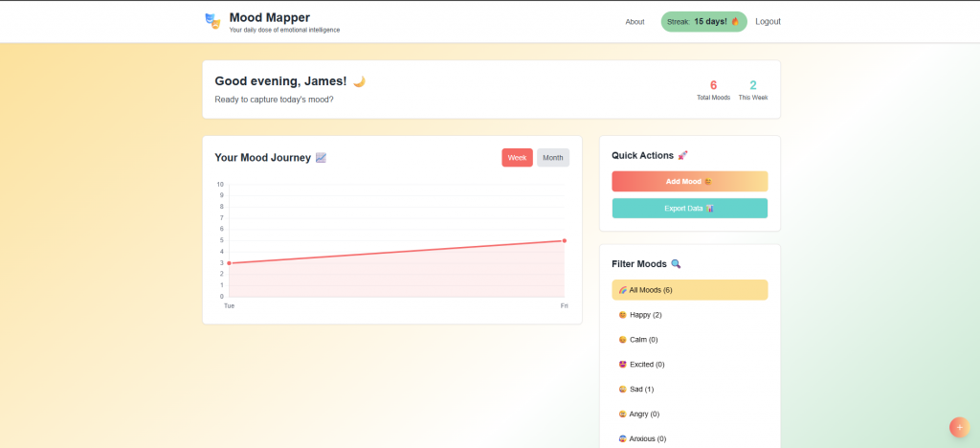The width and height of the screenshot is (980, 448).
Task: Click the floating plus button in corner
Action: (x=958, y=427)
